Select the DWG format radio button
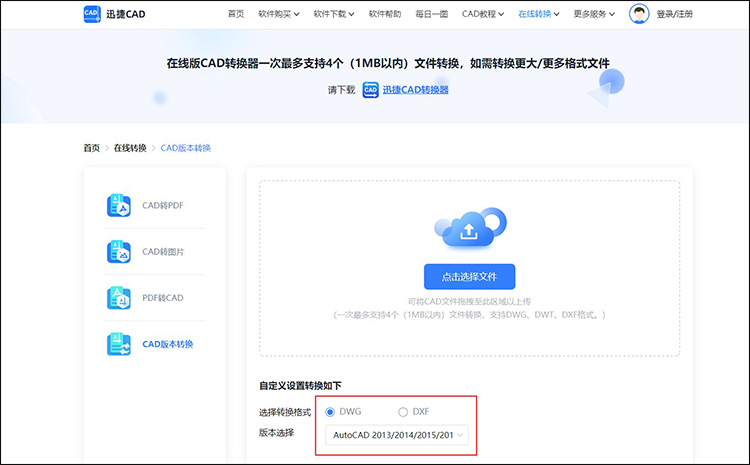 click(x=330, y=412)
